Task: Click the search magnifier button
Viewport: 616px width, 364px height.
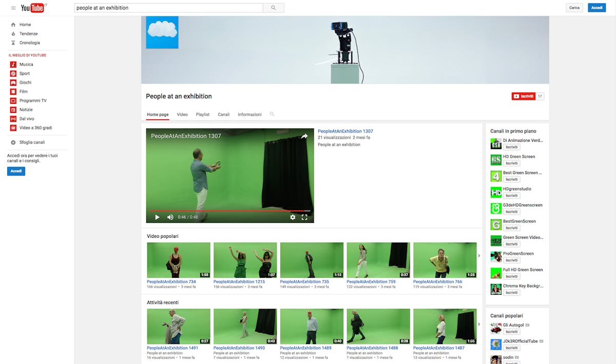Action: (x=273, y=8)
